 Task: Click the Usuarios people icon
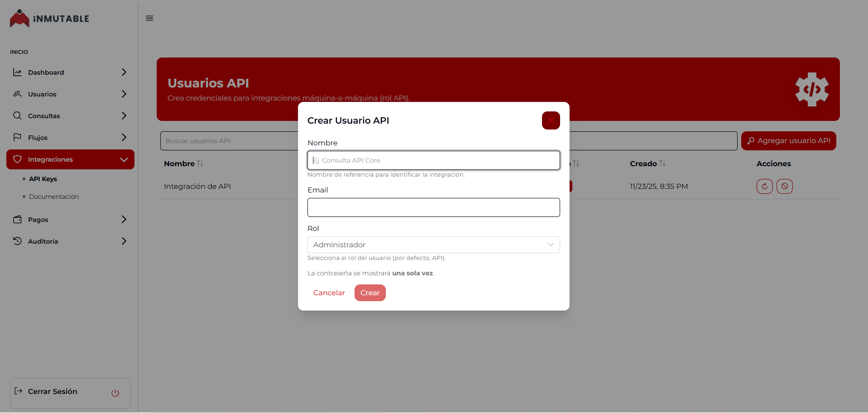(x=17, y=94)
